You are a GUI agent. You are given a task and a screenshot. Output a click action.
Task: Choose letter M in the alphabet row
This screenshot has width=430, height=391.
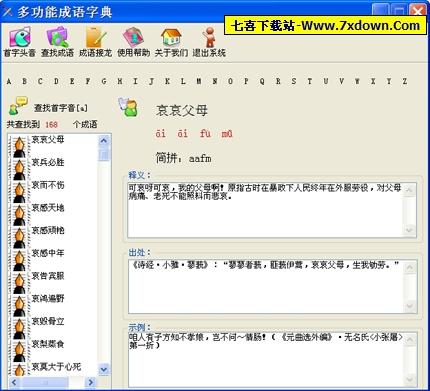199,81
